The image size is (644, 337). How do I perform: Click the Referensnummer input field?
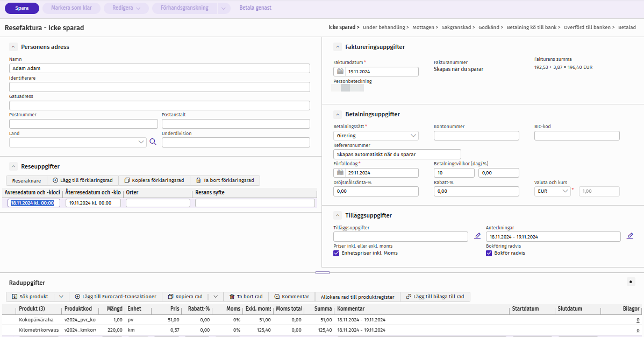click(x=397, y=155)
